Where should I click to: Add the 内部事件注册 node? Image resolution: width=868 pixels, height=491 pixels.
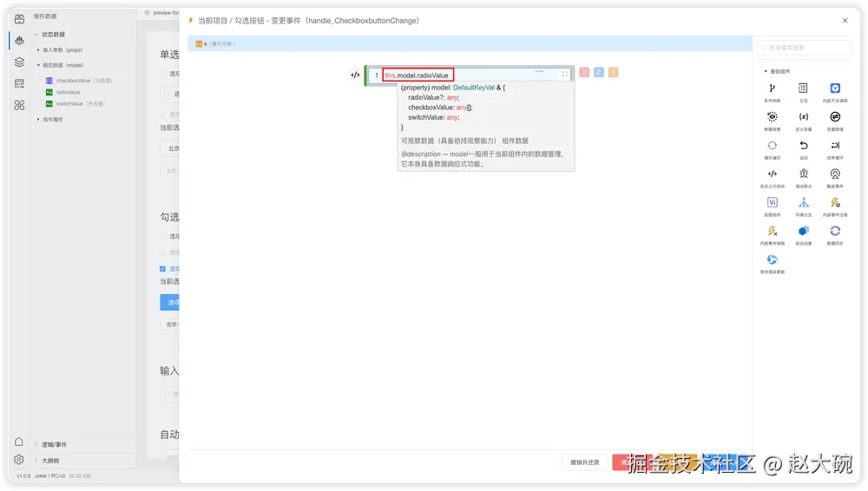tap(835, 203)
